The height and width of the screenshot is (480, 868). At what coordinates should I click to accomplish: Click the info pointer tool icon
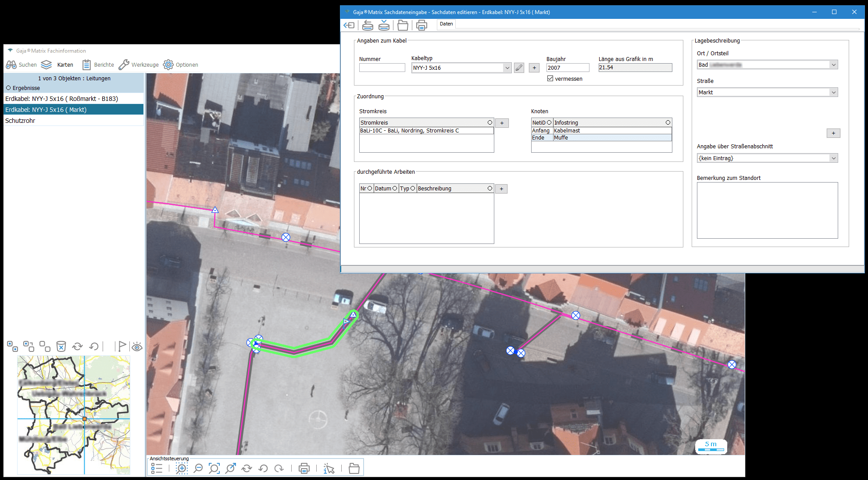tap(329, 468)
